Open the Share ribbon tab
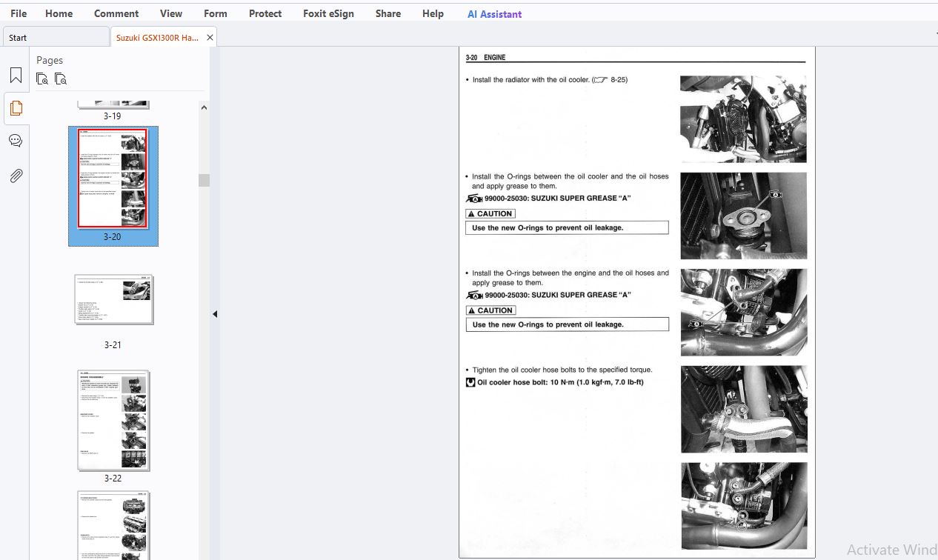Image resolution: width=938 pixels, height=560 pixels. point(388,13)
